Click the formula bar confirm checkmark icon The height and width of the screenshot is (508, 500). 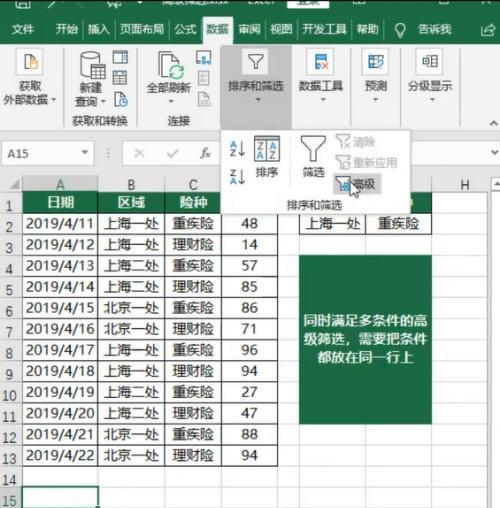point(173,153)
